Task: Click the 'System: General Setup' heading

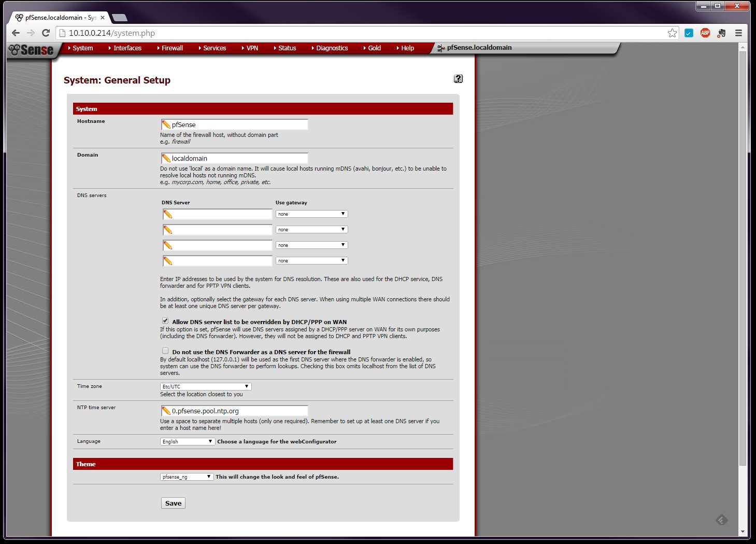Action: (x=117, y=80)
